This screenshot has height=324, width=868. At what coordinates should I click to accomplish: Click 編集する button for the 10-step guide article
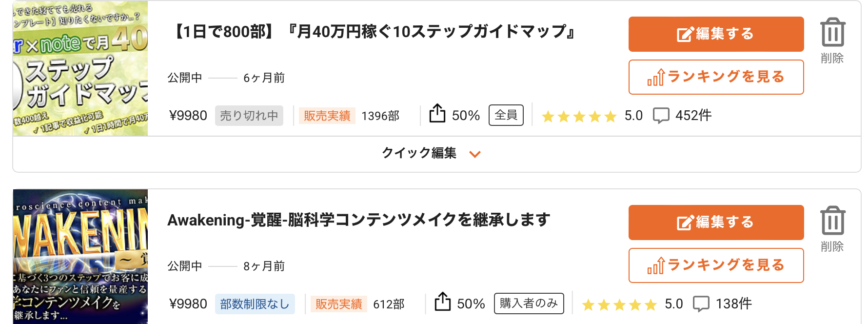point(716,34)
